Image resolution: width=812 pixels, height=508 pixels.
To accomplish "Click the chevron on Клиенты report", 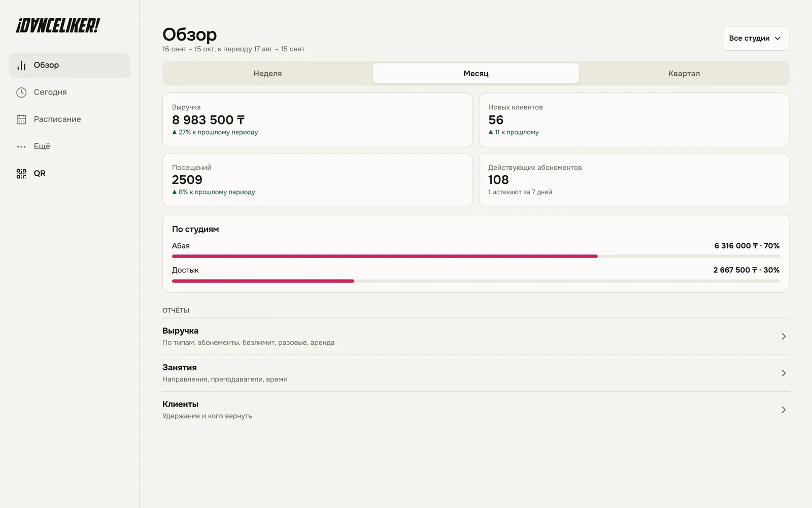I will tap(784, 410).
